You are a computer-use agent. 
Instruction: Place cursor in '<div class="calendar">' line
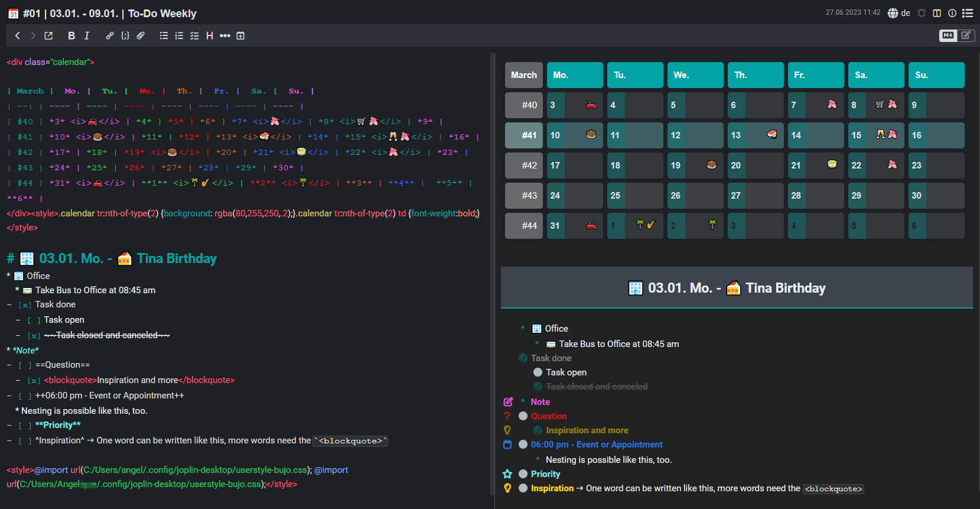pyautogui.click(x=50, y=62)
